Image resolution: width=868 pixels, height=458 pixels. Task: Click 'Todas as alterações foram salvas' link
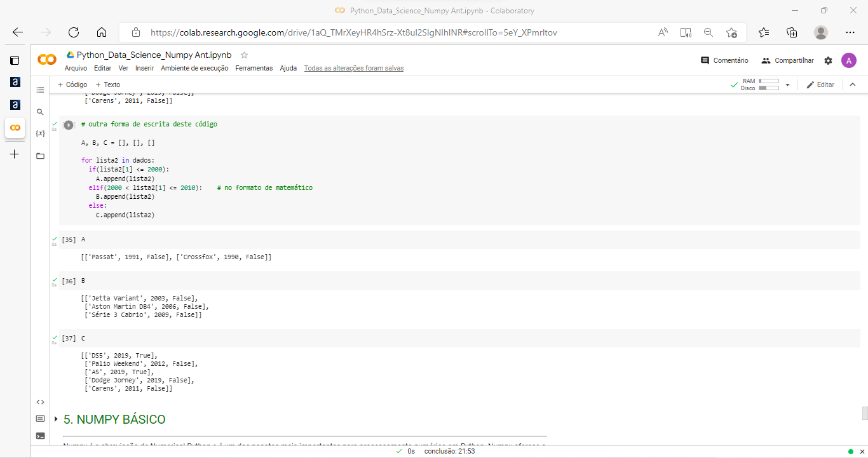pyautogui.click(x=354, y=68)
